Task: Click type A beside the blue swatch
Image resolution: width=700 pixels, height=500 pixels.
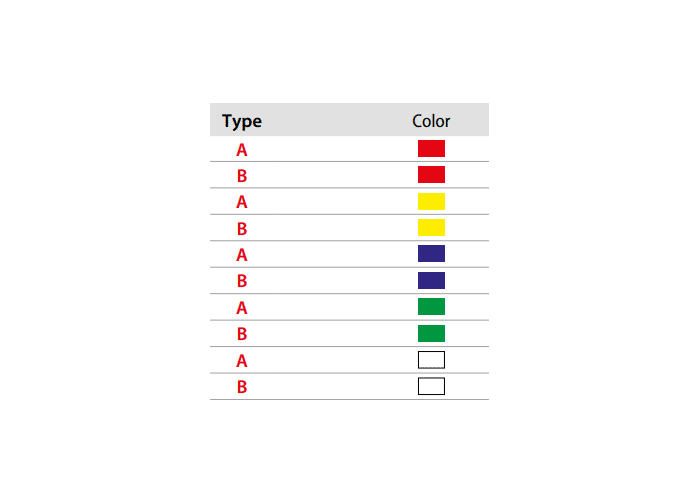Action: (242, 255)
